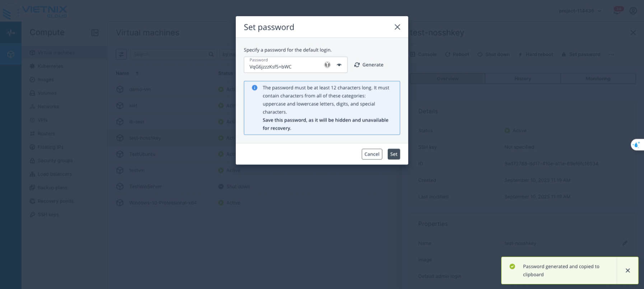
Task: Confirm with the Set button
Action: [x=393, y=154]
